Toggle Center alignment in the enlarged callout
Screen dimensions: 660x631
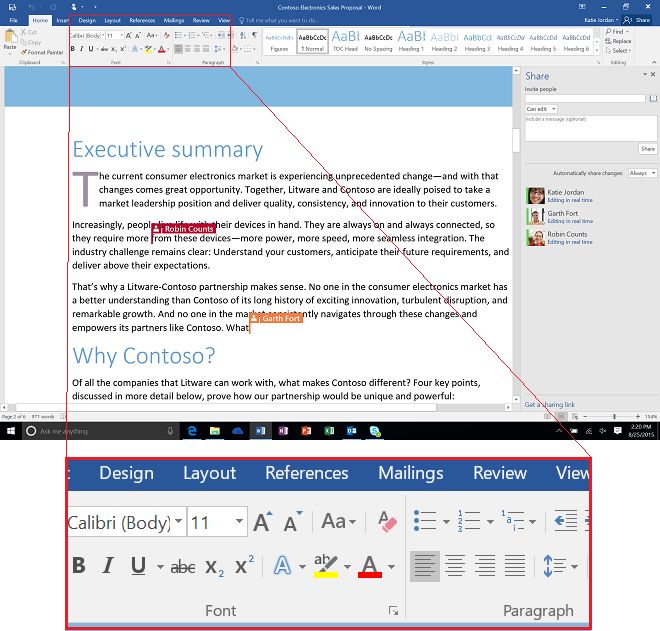455,566
